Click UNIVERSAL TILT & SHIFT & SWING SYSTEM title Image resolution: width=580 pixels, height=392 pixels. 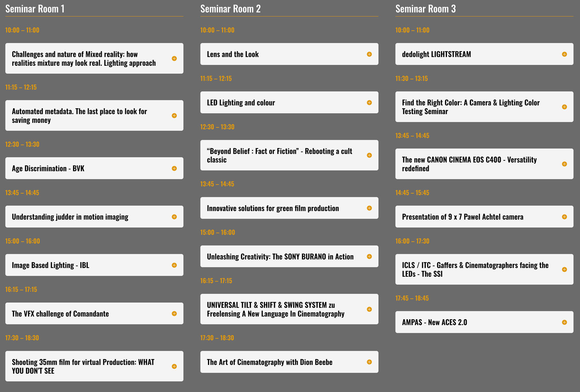coord(275,309)
